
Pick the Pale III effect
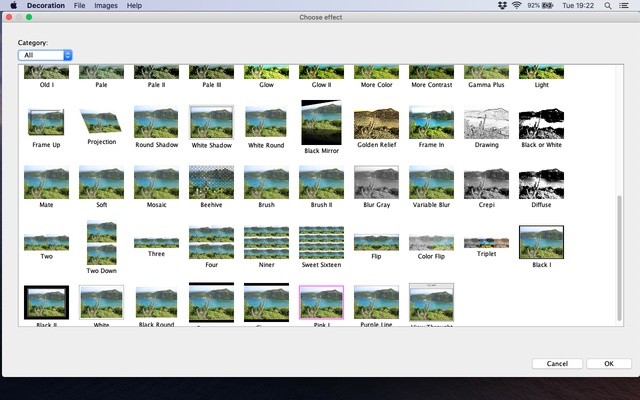(x=211, y=72)
